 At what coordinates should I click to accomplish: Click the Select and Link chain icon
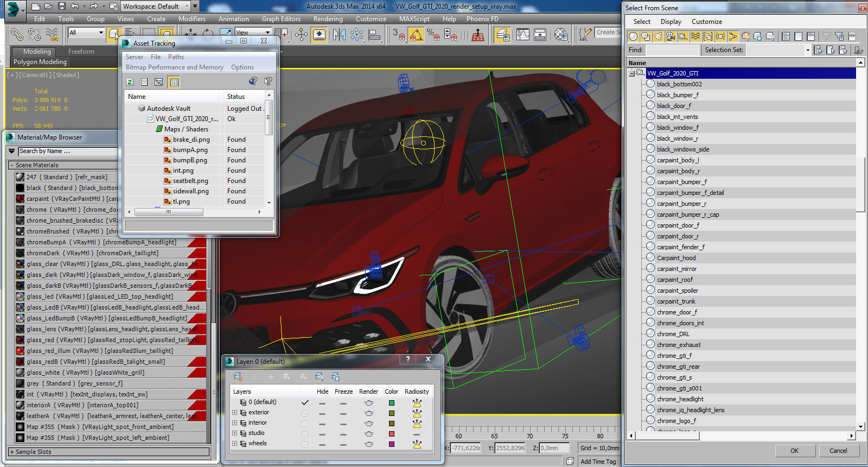click(17, 35)
